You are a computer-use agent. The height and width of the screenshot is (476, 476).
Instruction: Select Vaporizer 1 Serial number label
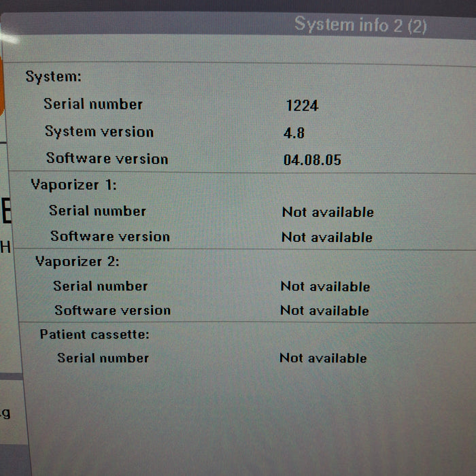click(x=97, y=211)
